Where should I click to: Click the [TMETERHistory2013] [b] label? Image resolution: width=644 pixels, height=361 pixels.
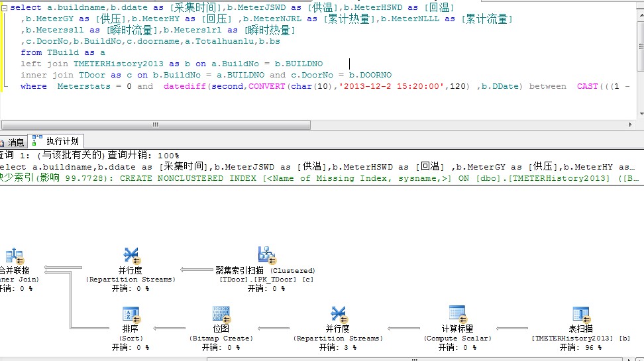581,338
